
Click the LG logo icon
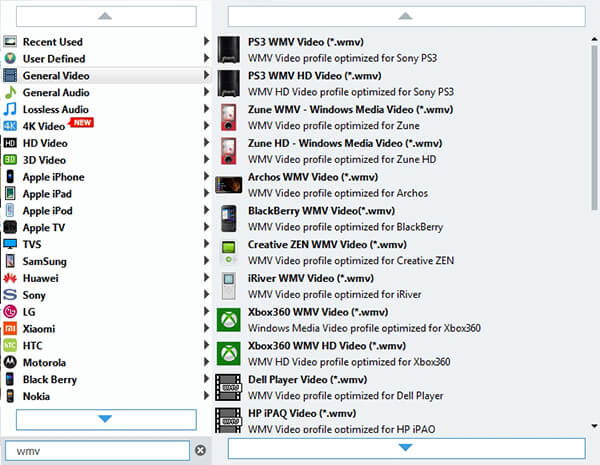pos(10,312)
